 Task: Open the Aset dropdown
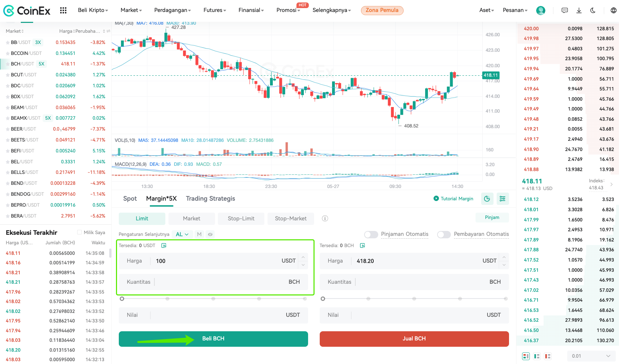pos(487,10)
